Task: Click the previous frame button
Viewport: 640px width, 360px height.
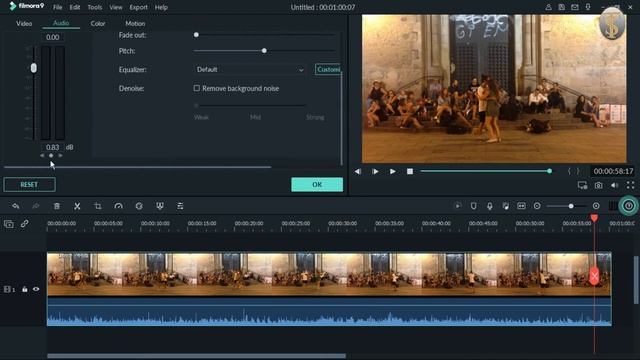Action: (358, 171)
